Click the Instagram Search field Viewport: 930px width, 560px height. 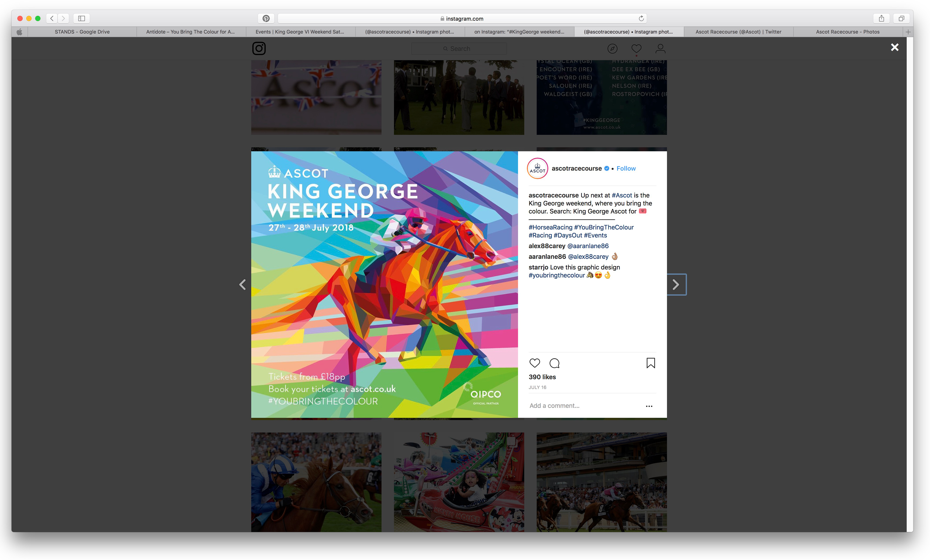tap(459, 49)
